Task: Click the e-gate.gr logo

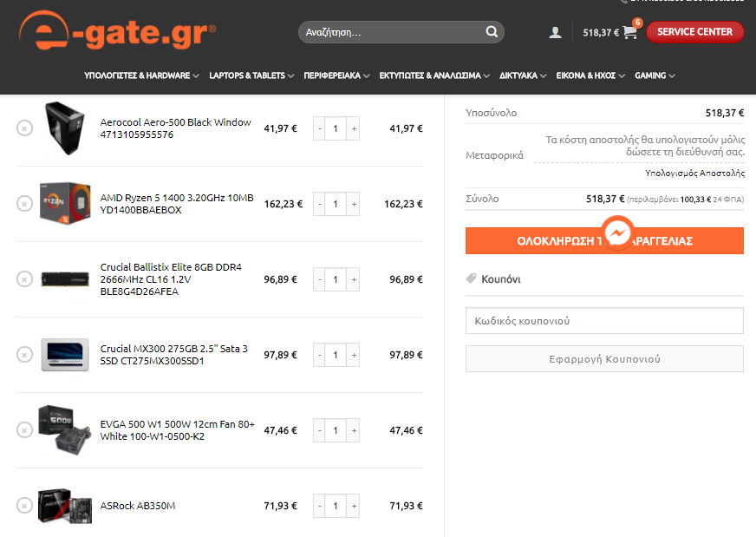Action: point(117,29)
